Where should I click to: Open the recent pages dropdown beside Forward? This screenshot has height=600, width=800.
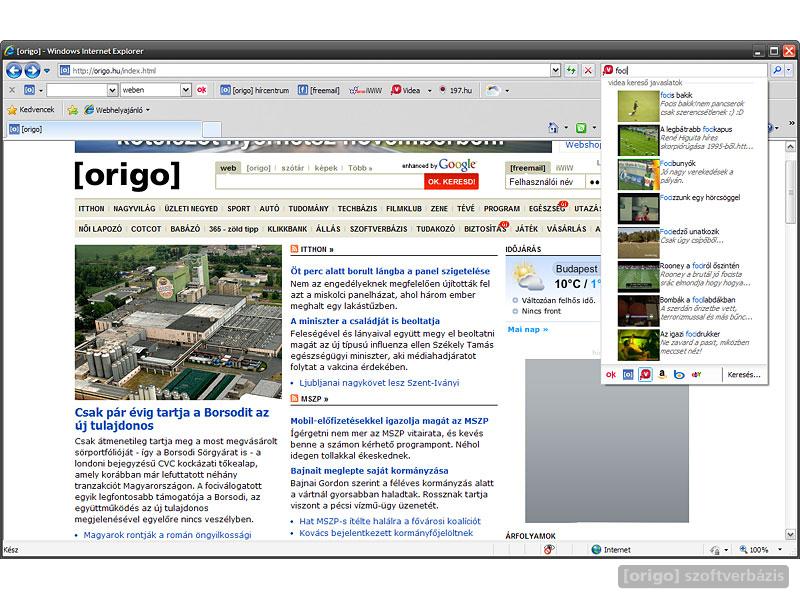click(47, 70)
